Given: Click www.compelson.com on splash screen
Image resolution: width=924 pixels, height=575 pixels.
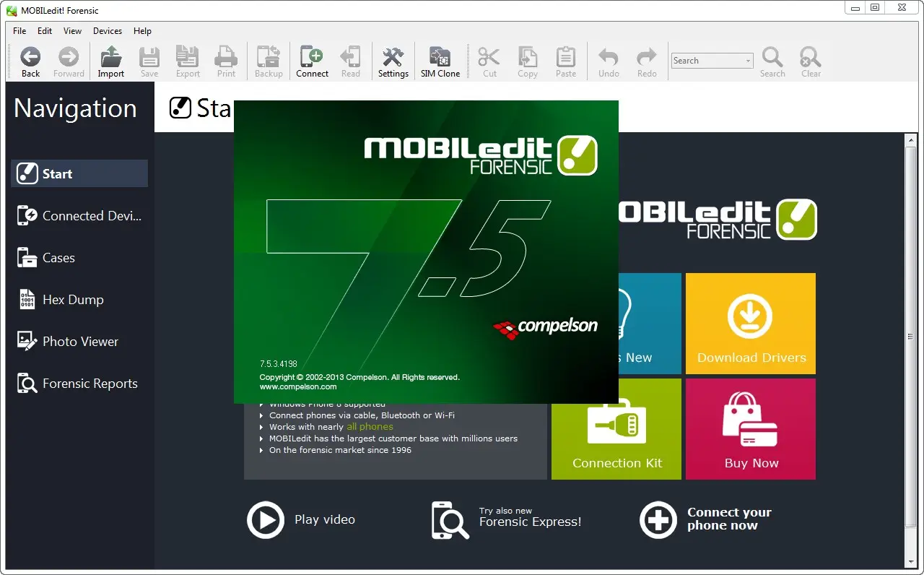Looking at the screenshot, I should click(298, 386).
